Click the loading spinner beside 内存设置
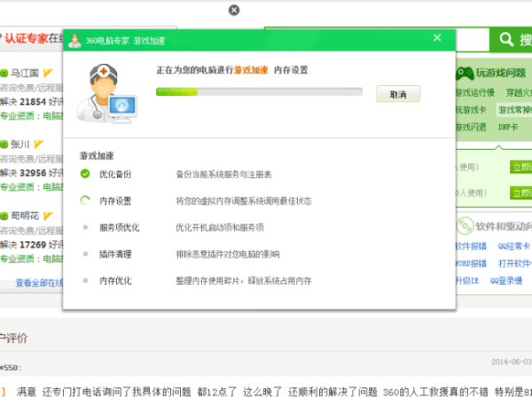The width and height of the screenshot is (532, 399). pyautogui.click(x=85, y=200)
